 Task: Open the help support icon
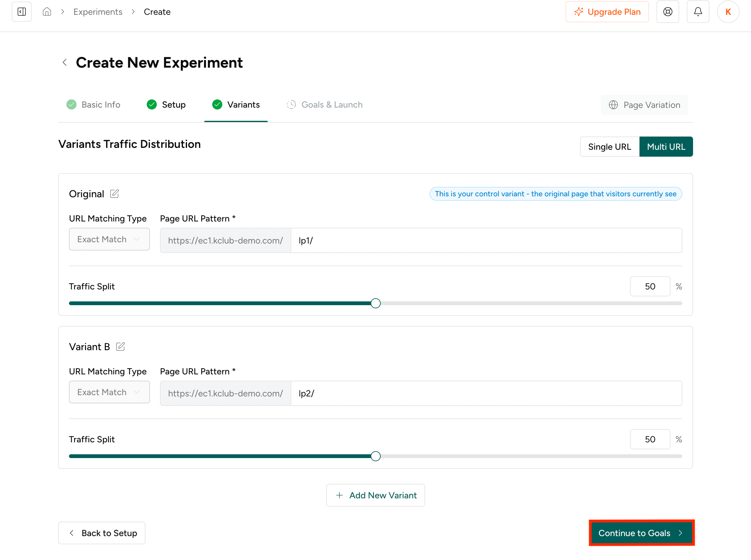[x=667, y=12]
